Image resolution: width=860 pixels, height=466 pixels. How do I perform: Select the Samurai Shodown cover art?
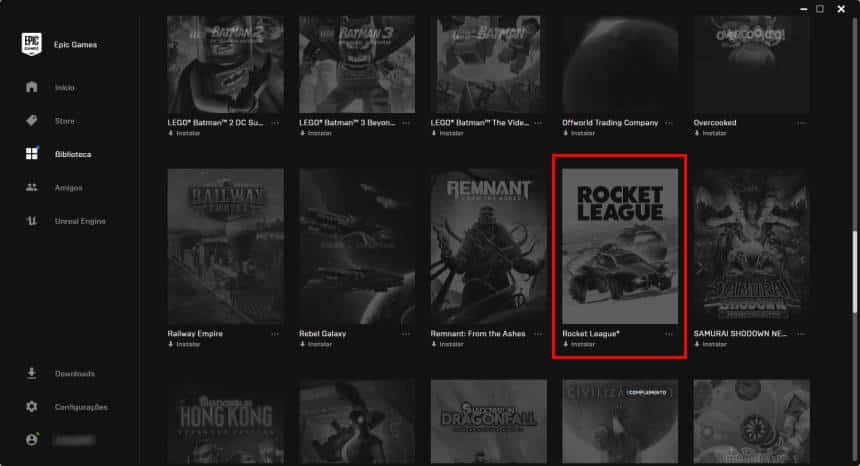(x=751, y=246)
